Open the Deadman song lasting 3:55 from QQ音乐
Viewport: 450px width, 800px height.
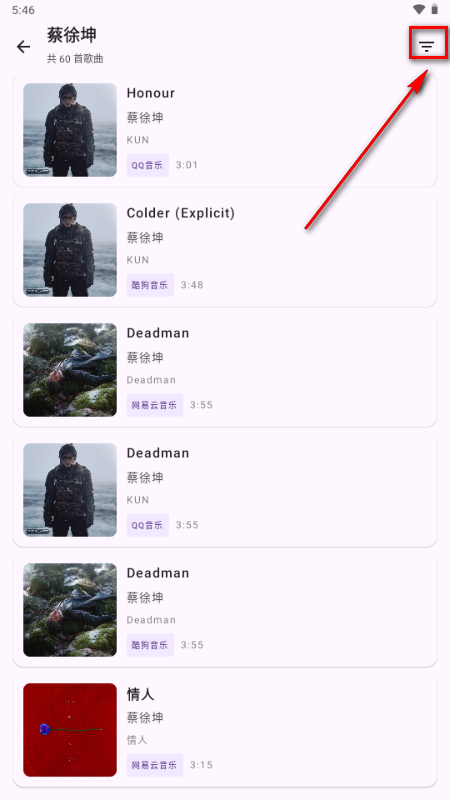point(225,490)
